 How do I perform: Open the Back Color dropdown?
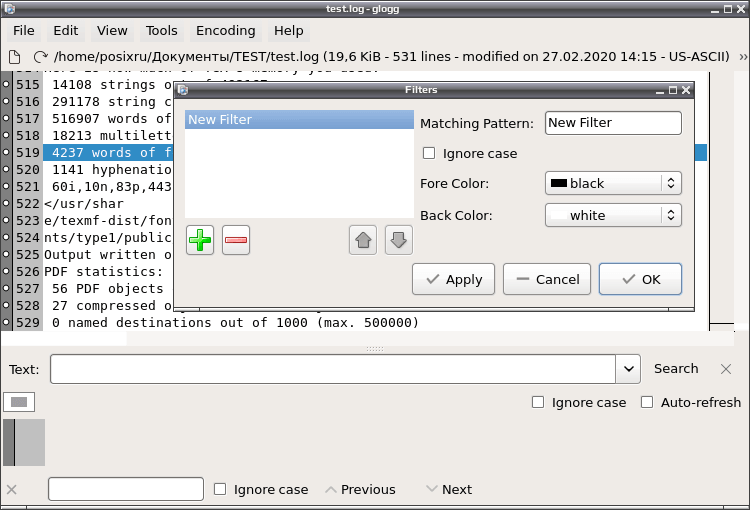613,215
